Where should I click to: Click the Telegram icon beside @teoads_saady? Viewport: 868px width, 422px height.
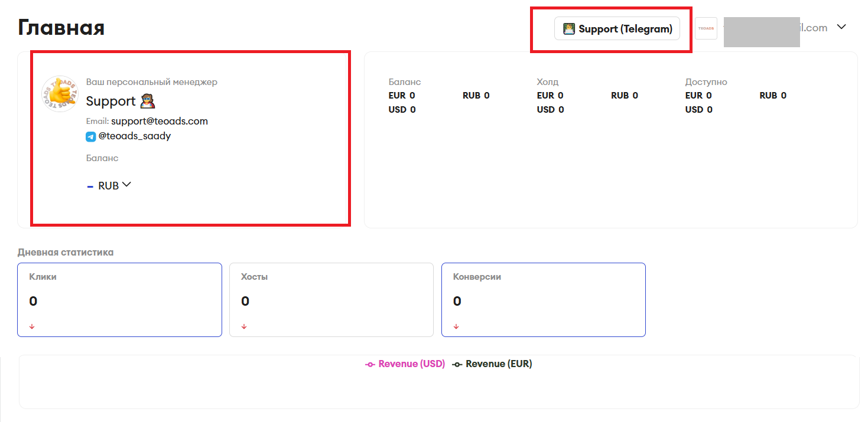[90, 136]
